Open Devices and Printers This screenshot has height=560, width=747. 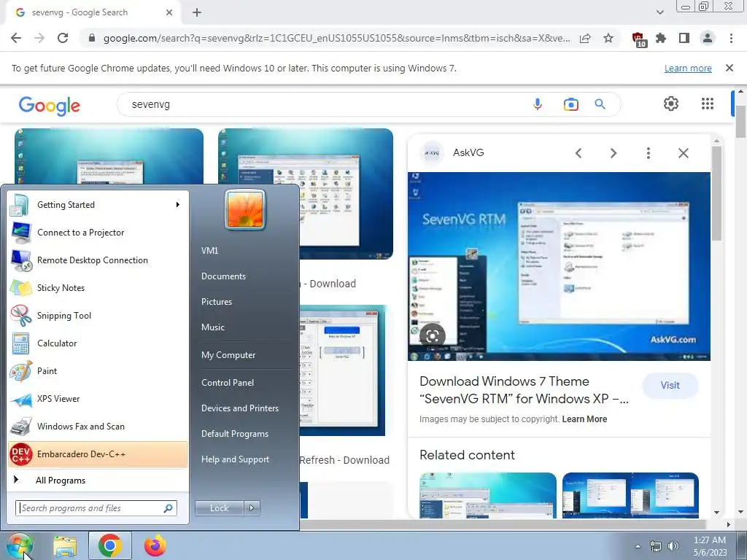click(x=239, y=408)
